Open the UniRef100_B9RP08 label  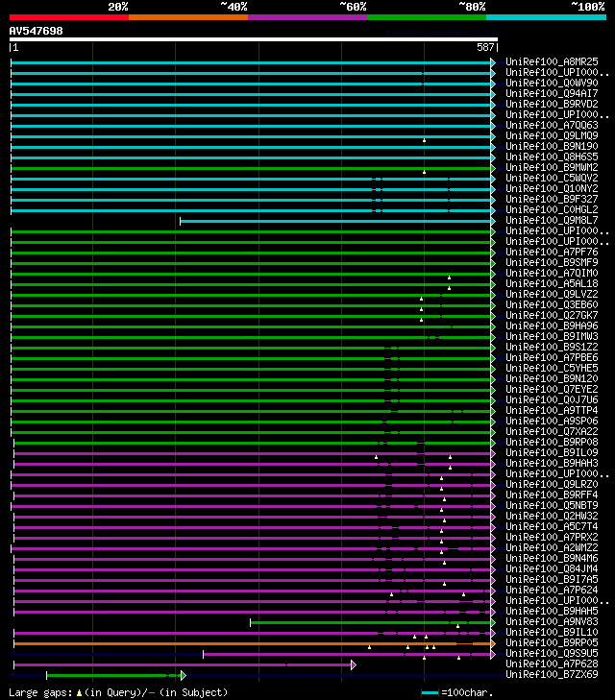[x=552, y=443]
